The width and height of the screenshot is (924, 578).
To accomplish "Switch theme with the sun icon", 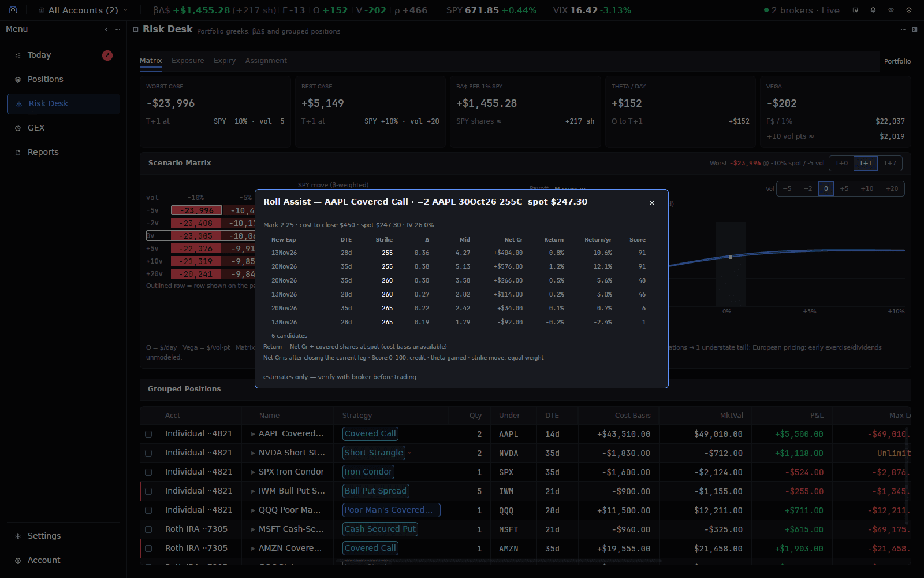I will (909, 10).
